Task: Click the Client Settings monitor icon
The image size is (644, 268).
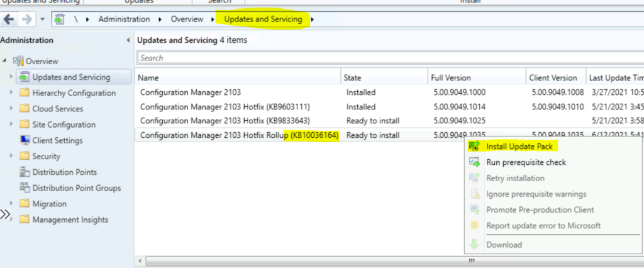Action: coord(25,140)
